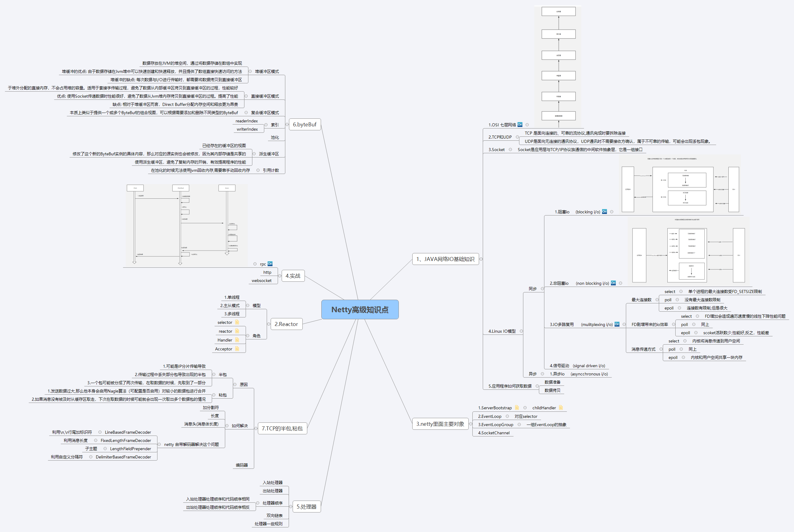Open the ProcessOn icon next to rpc
This screenshot has height=532, width=794.
pos(270,264)
